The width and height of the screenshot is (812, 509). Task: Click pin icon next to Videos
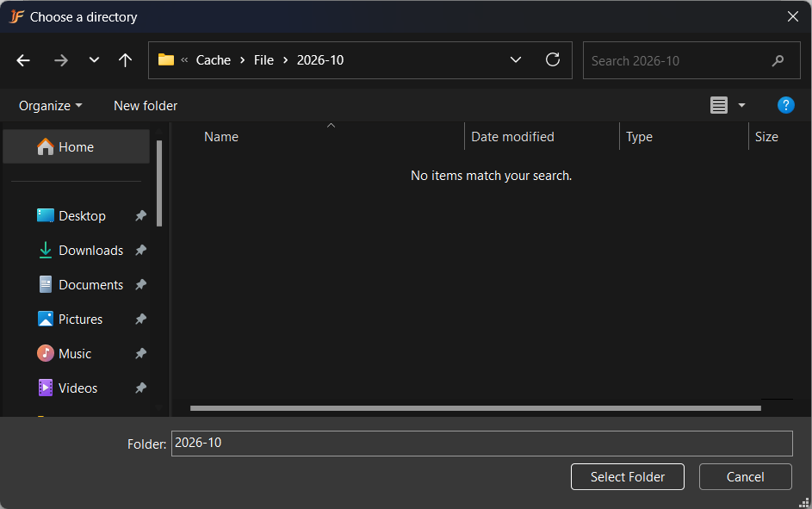tap(141, 388)
